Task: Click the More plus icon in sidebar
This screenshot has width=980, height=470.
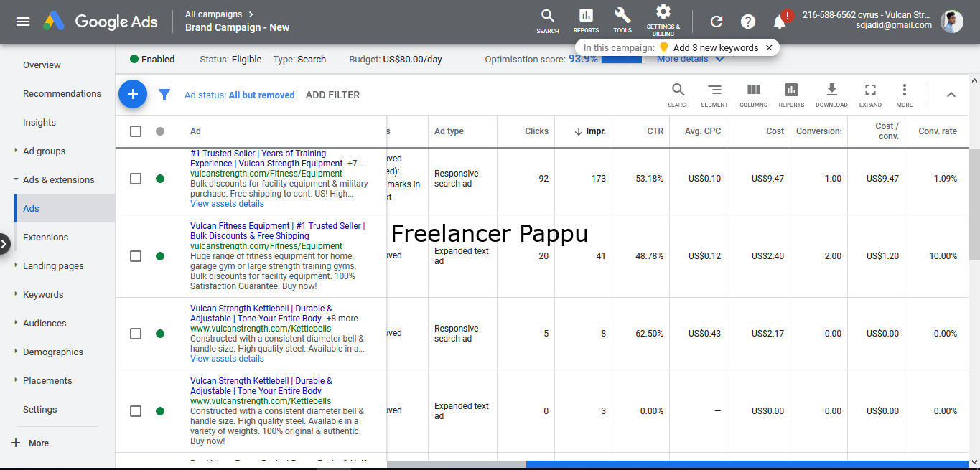Action: tap(17, 443)
